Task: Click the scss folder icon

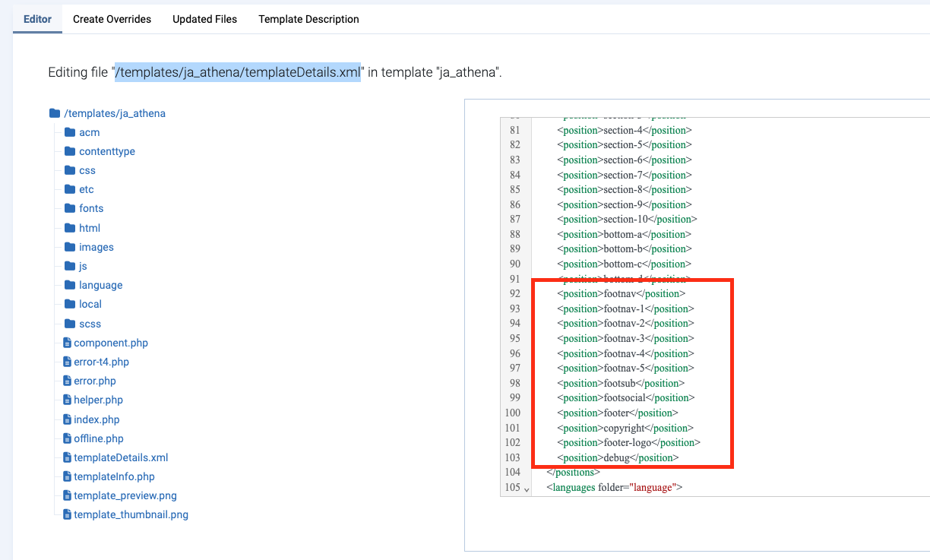Action: pyautogui.click(x=70, y=324)
